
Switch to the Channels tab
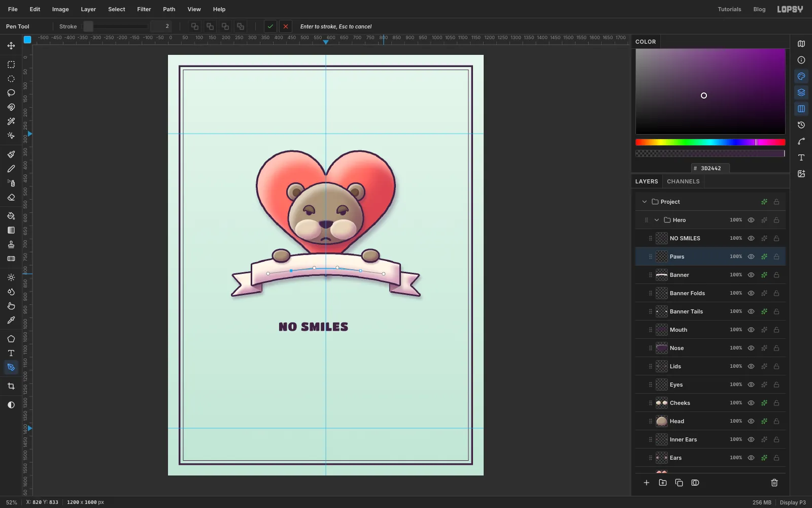[x=683, y=181]
